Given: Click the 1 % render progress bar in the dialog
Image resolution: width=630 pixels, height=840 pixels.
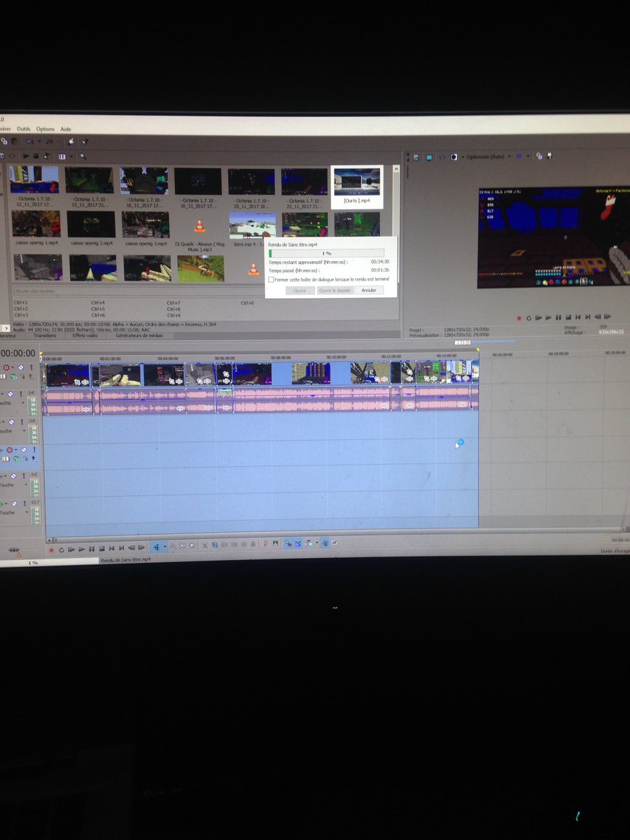Looking at the screenshot, I should (x=326, y=253).
